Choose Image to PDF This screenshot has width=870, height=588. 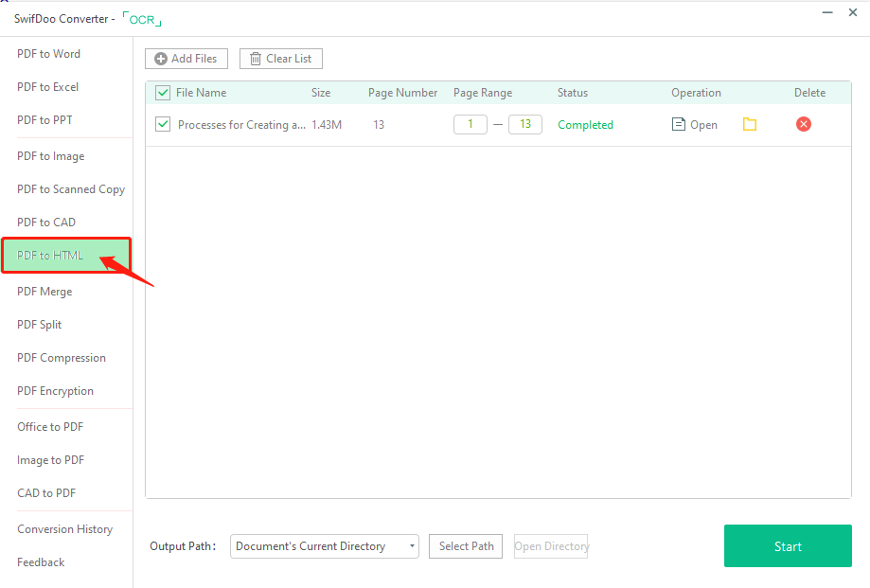pos(50,460)
